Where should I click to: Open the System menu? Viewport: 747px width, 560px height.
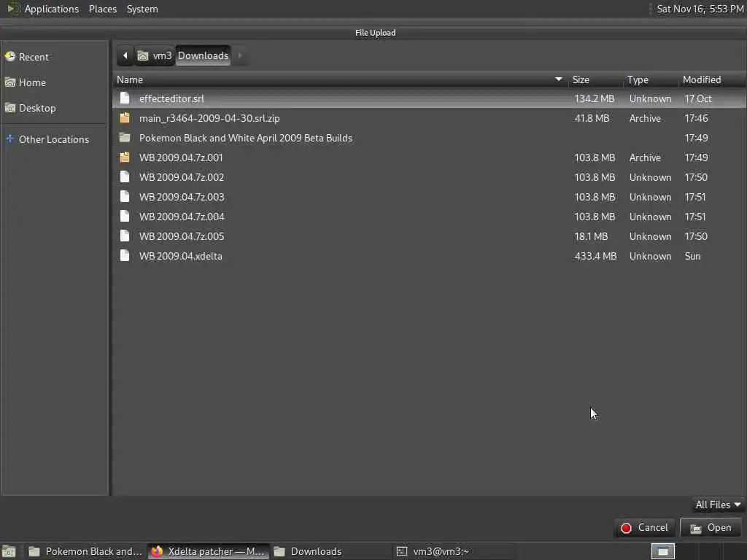point(142,9)
